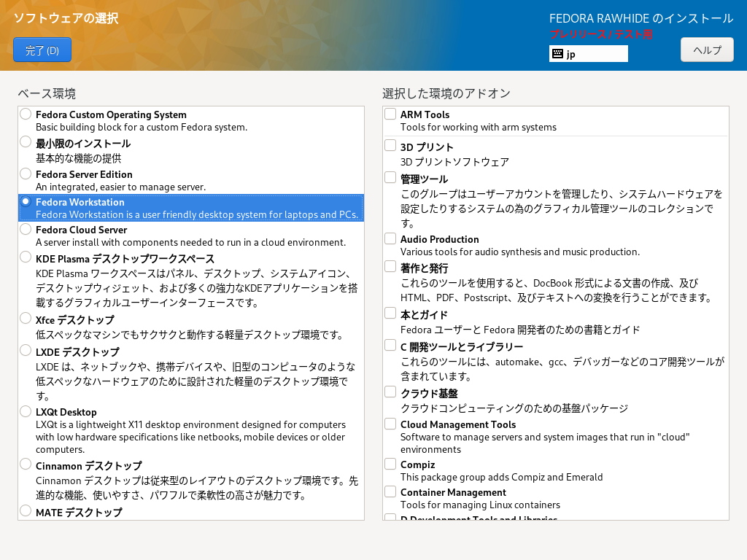Click 'This package group adds Compiz and Emerald'
The height and width of the screenshot is (560, 747).
[502, 477]
